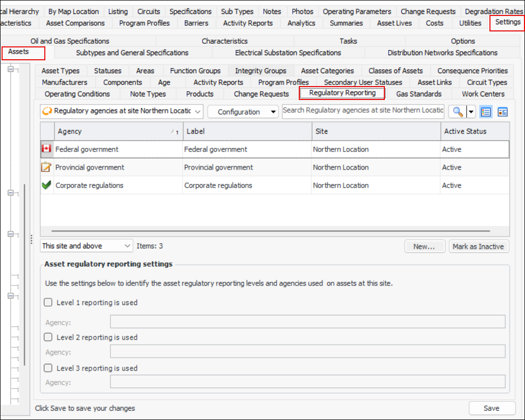This screenshot has height=420, width=525.
Task: Open the Regulatory agencies view dropdown
Action: 198,111
